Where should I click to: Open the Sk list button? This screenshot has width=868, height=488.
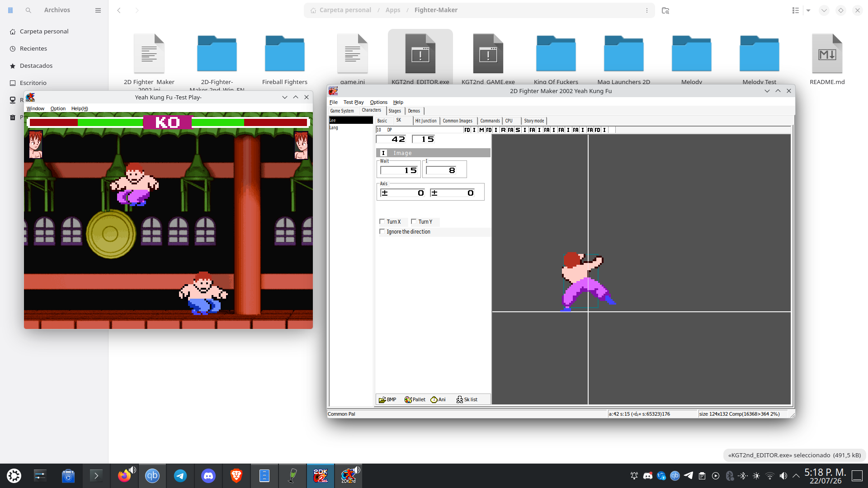467,399
